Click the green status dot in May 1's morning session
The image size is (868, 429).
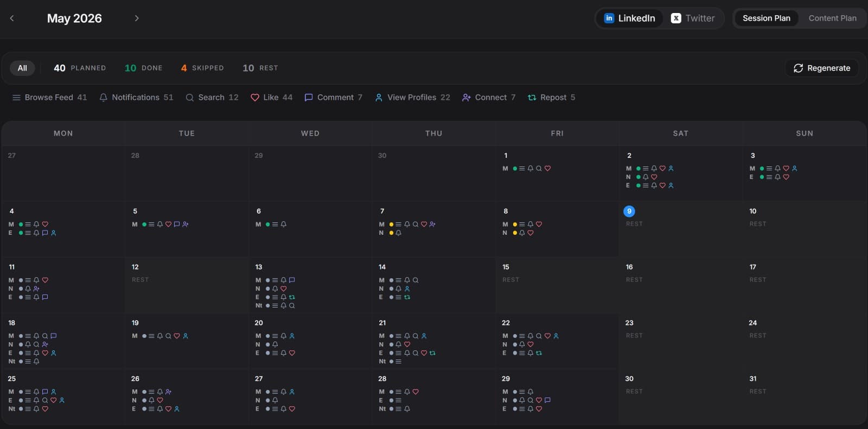click(x=515, y=169)
